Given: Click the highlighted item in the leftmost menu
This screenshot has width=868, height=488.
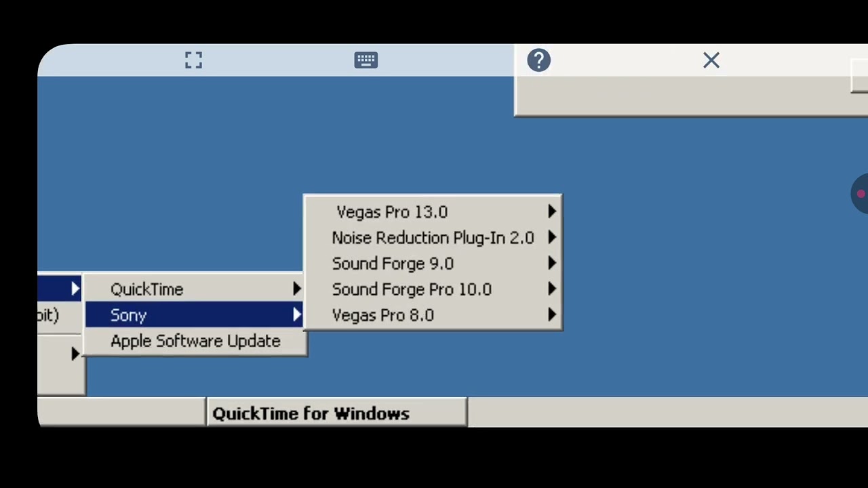Looking at the screenshot, I should point(60,289).
